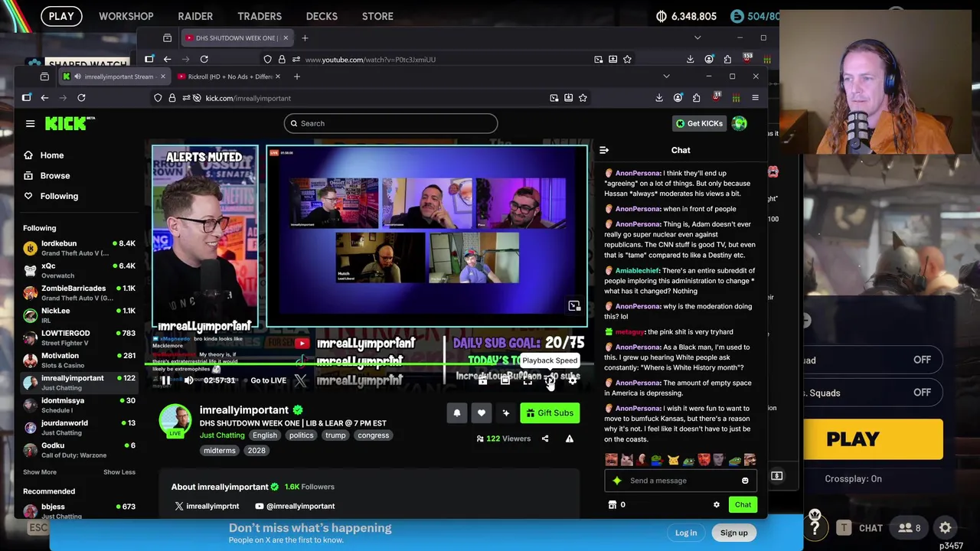The image size is (980, 551).
Task: Select the midterms tag
Action: (220, 451)
